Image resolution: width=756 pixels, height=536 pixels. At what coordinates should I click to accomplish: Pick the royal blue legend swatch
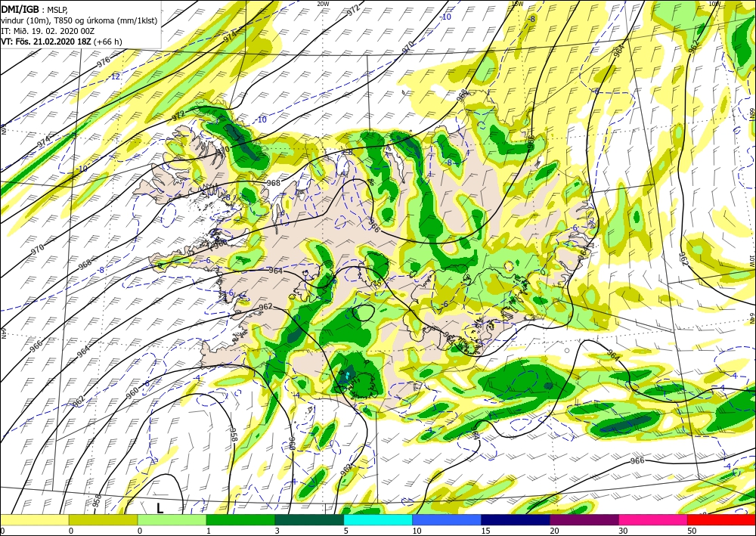coord(447,520)
